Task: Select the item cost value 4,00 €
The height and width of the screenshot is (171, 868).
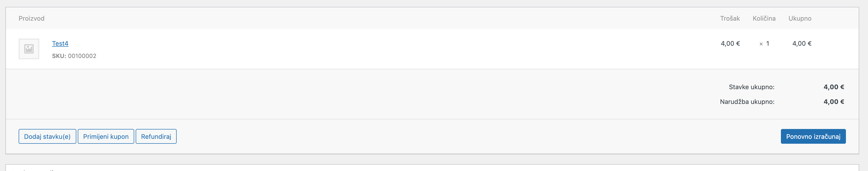Action: (x=730, y=43)
